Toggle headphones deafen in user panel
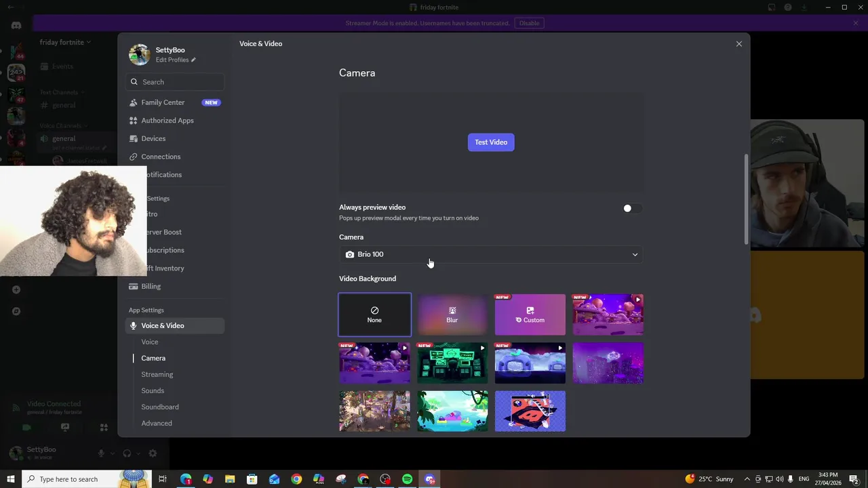This screenshot has width=868, height=488. (127, 453)
